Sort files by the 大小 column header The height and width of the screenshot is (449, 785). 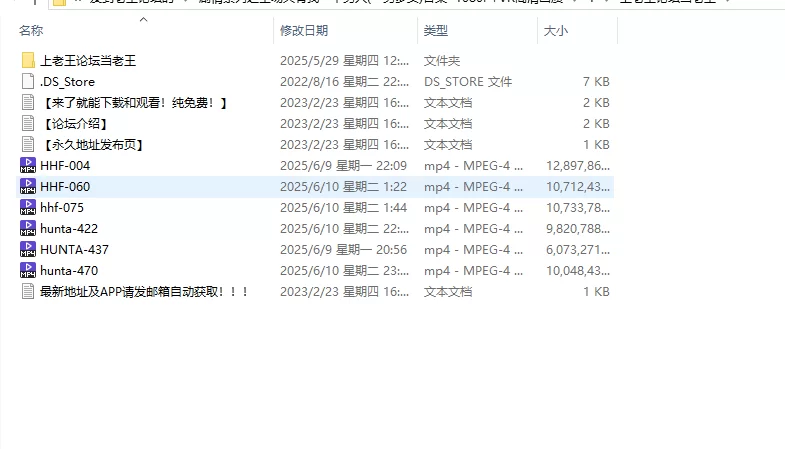556,31
